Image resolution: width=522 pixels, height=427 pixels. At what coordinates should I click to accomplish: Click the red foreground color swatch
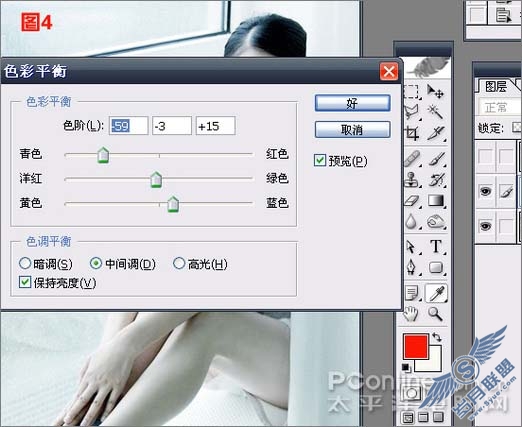(415, 347)
